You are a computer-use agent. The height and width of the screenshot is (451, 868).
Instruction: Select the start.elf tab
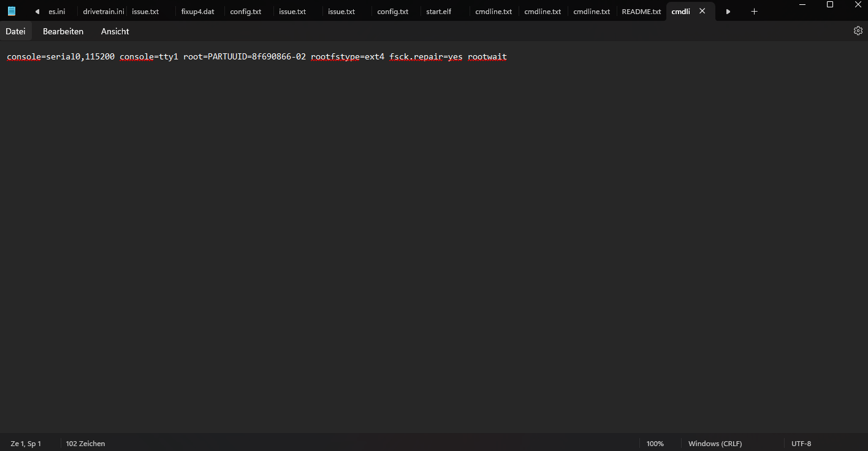438,12
